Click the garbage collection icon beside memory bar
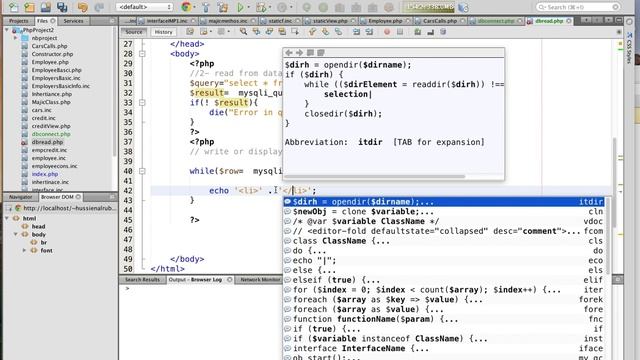 point(463,7)
